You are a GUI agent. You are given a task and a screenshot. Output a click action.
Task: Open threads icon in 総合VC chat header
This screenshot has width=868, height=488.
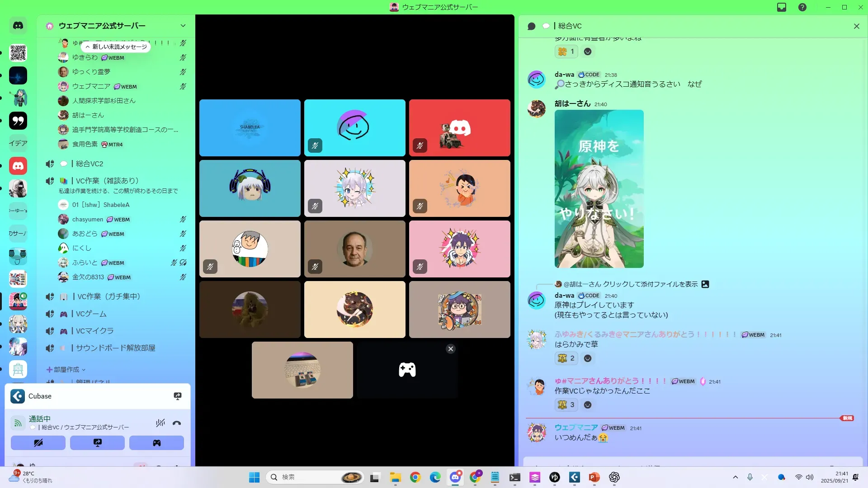pos(532,26)
